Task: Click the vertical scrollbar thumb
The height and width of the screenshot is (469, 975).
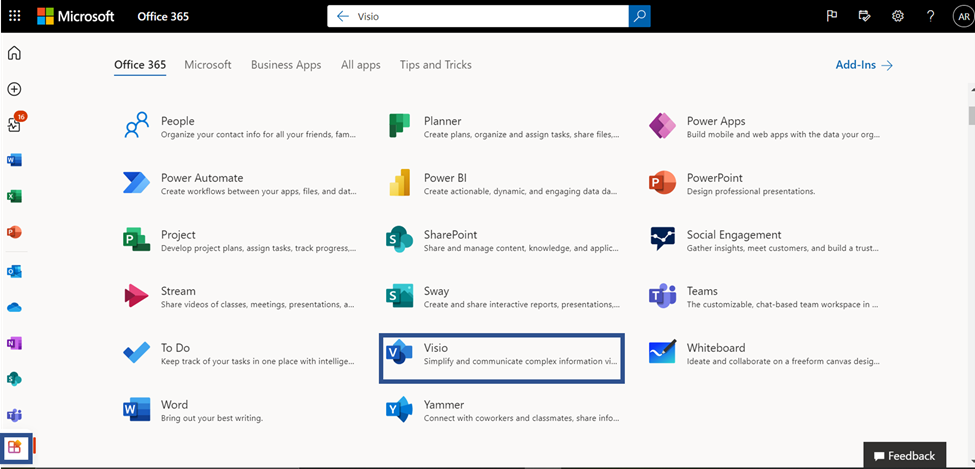Action: (x=971, y=116)
